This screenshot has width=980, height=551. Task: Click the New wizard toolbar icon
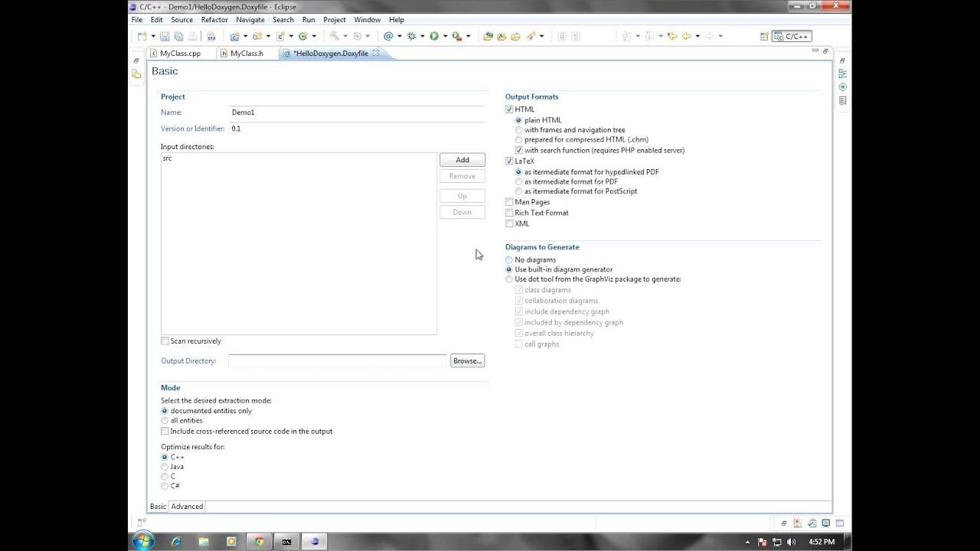coord(142,36)
